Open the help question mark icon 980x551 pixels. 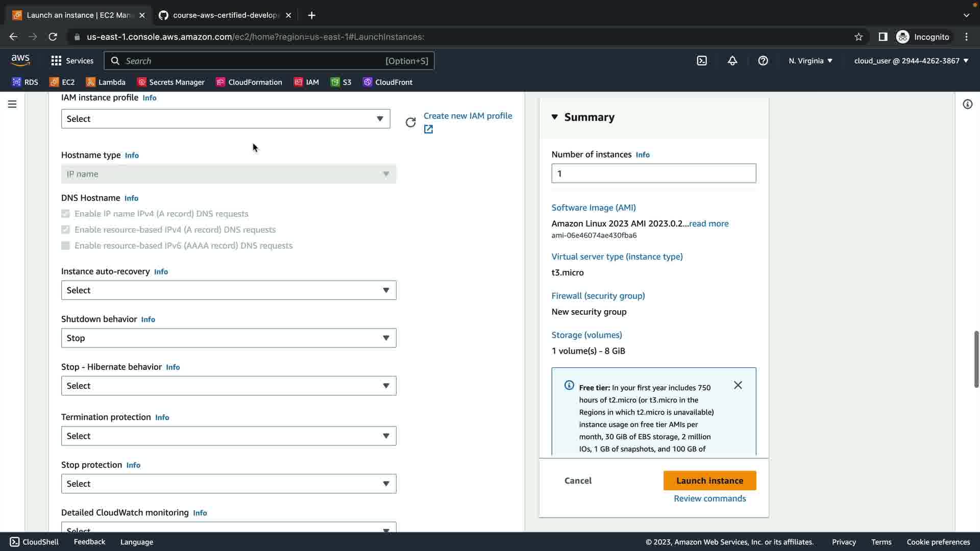click(x=763, y=61)
